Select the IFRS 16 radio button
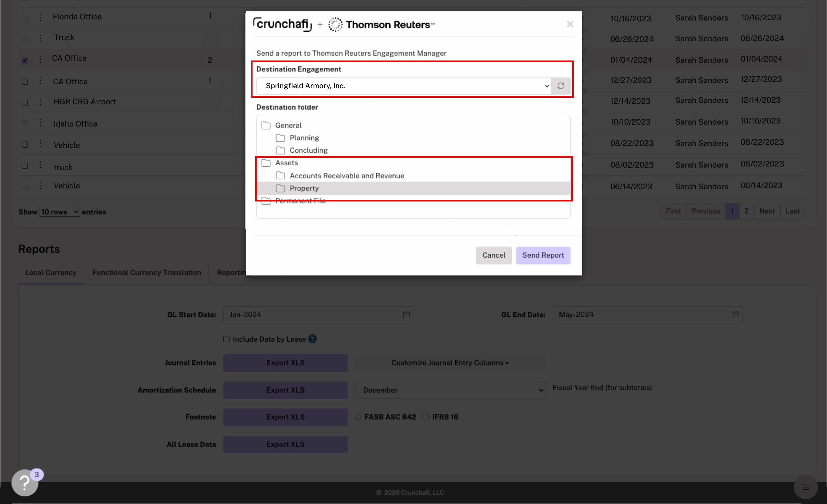Viewport: 827px width, 504px height. (x=426, y=417)
